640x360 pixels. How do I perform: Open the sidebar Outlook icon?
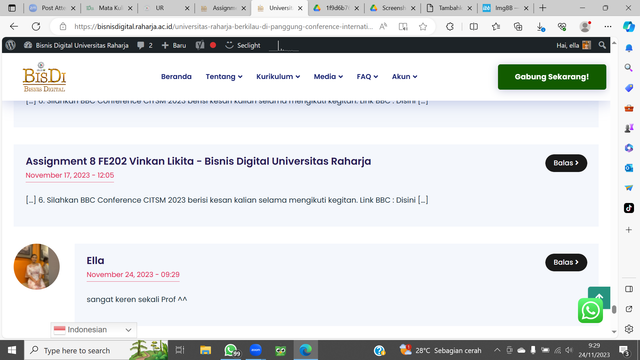click(x=629, y=168)
